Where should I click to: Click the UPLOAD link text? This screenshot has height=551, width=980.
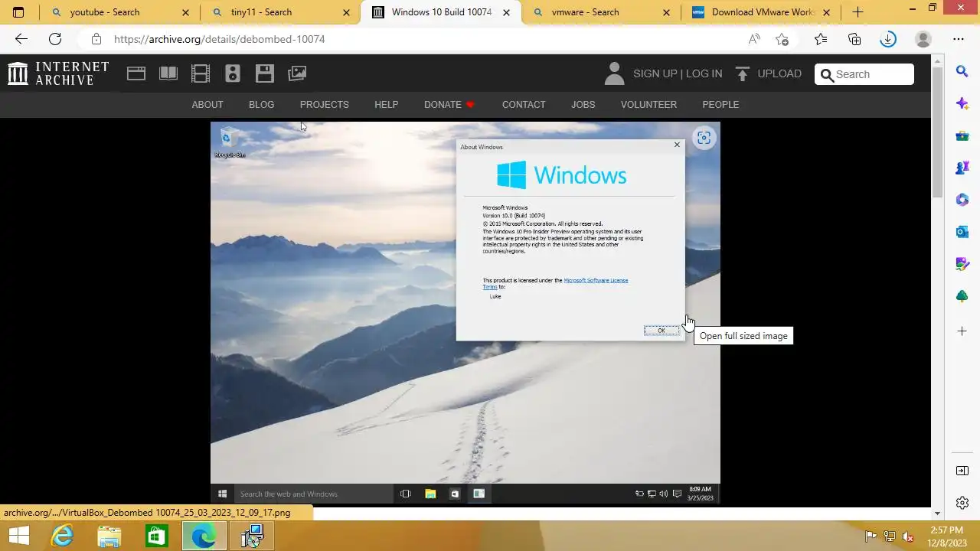click(x=779, y=73)
